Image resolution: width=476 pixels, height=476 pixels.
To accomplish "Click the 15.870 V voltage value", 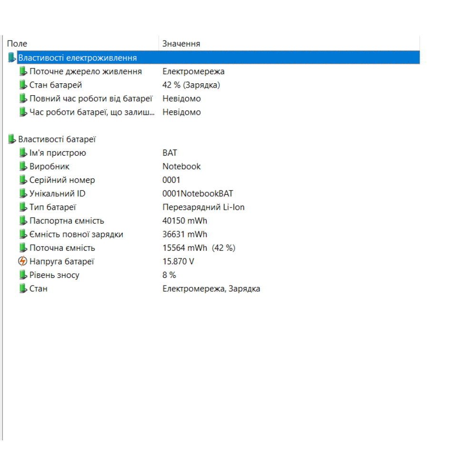I will tap(178, 261).
